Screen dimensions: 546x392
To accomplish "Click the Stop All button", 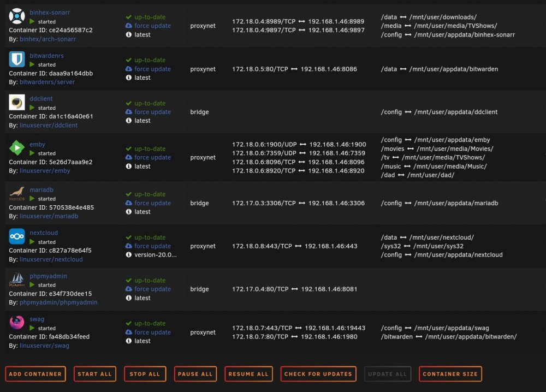I will (145, 374).
